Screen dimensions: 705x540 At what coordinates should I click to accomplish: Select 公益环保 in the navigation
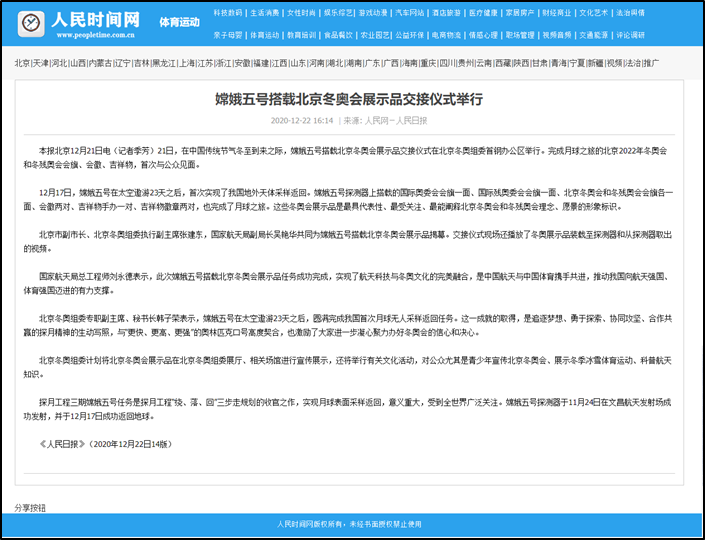(x=410, y=35)
